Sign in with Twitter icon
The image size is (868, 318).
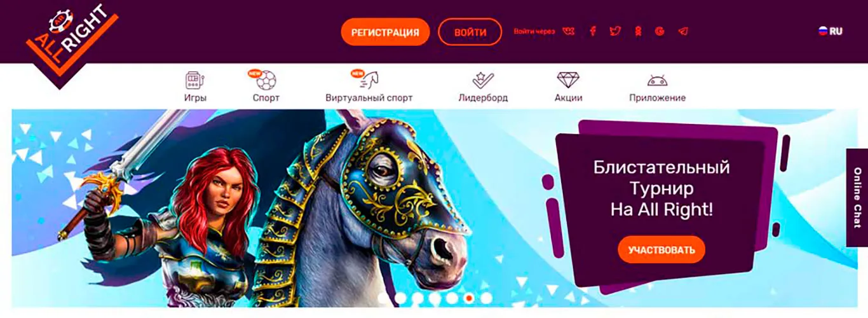[x=614, y=31]
